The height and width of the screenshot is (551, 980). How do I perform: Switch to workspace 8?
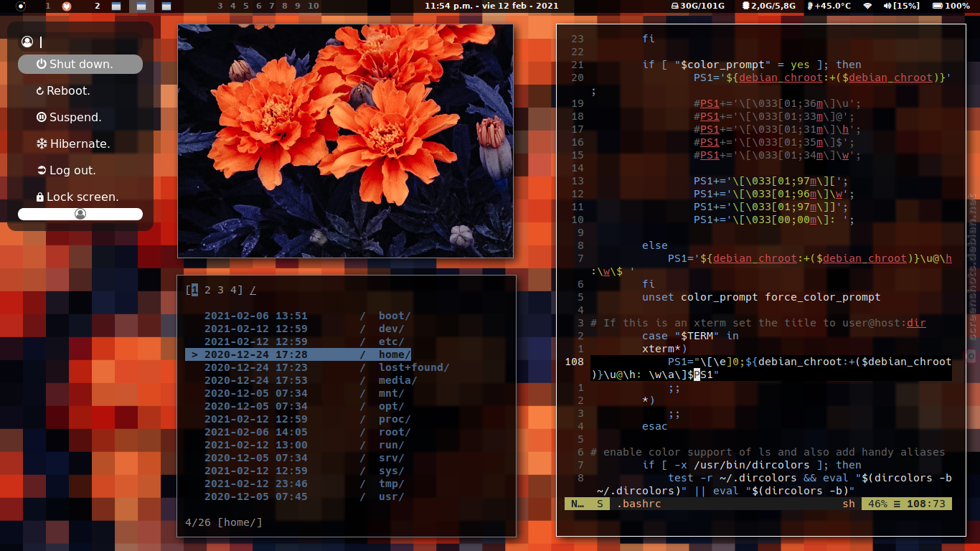pyautogui.click(x=285, y=6)
